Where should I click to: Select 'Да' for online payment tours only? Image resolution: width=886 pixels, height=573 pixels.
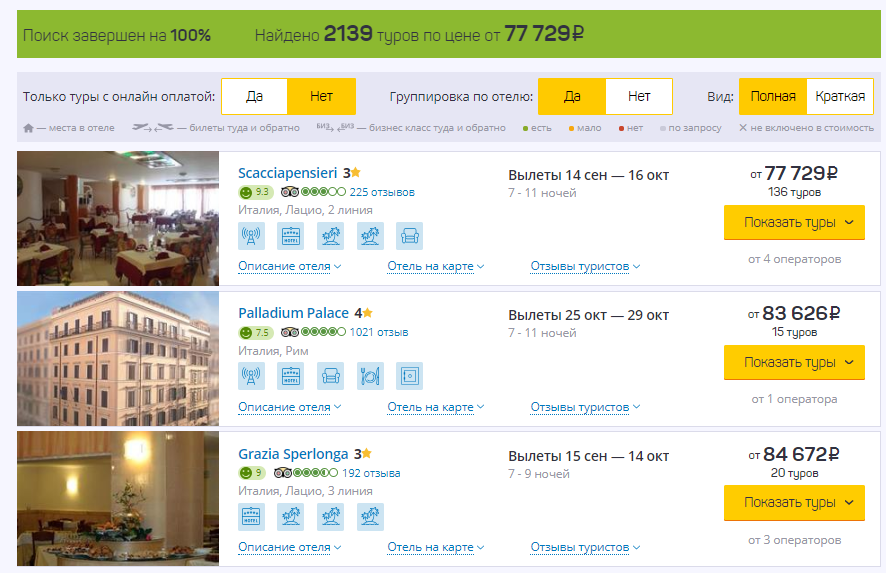254,97
